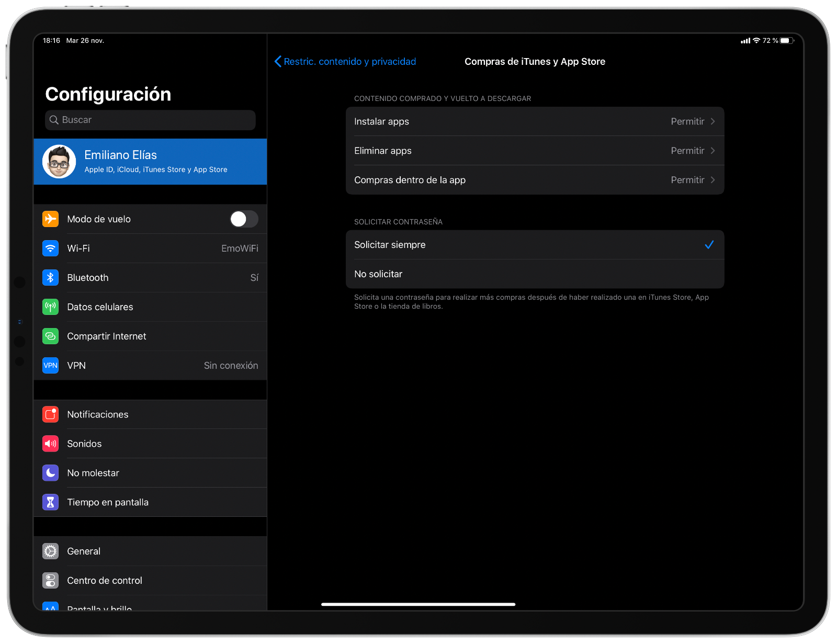Select No solicitar option
837x644 pixels.
click(535, 274)
